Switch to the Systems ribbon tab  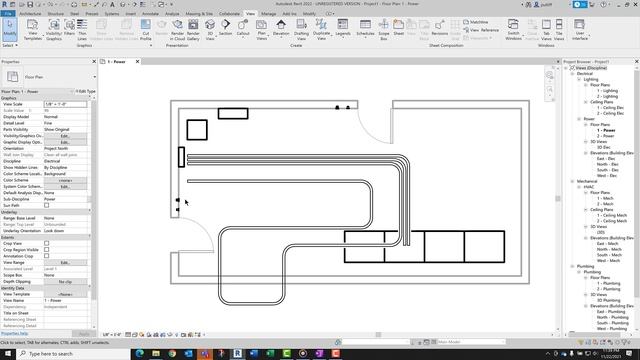pos(111,14)
